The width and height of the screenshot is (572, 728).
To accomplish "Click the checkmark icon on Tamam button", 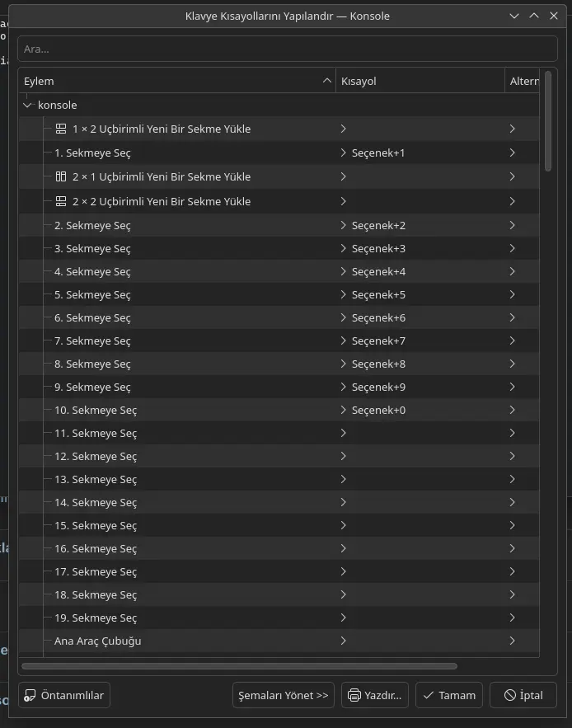I will coord(429,695).
